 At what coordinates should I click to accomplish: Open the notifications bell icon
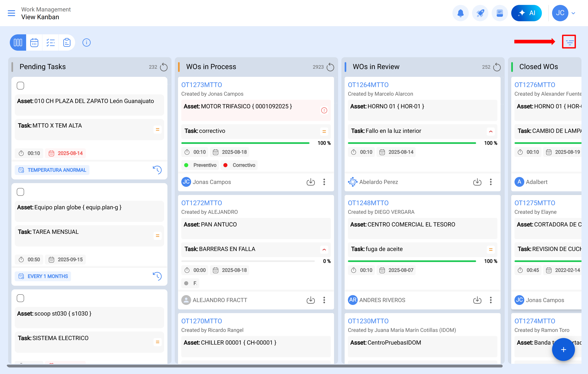tap(460, 13)
